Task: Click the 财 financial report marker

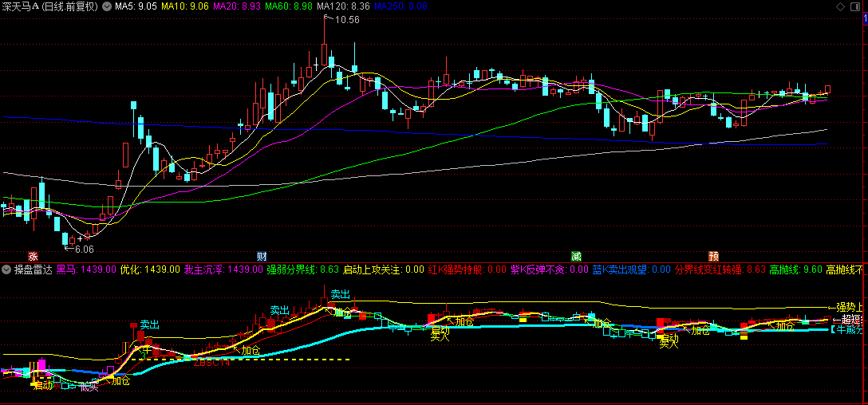Action: [x=262, y=257]
